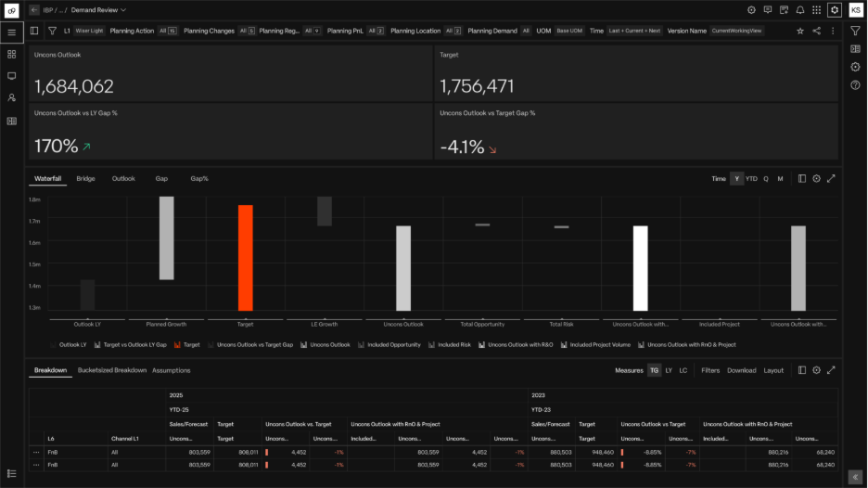Click the share icon in filter bar
Viewport: 868px width, 488px height.
[816, 31]
